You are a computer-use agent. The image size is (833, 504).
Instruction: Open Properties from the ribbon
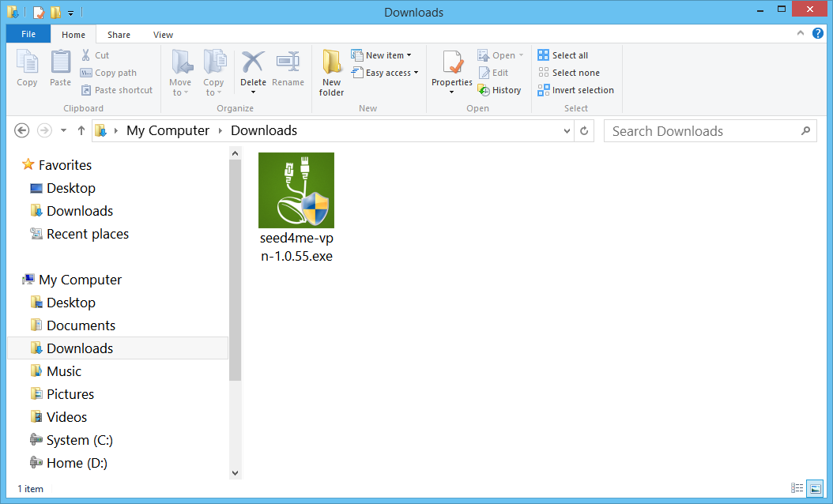(x=451, y=71)
